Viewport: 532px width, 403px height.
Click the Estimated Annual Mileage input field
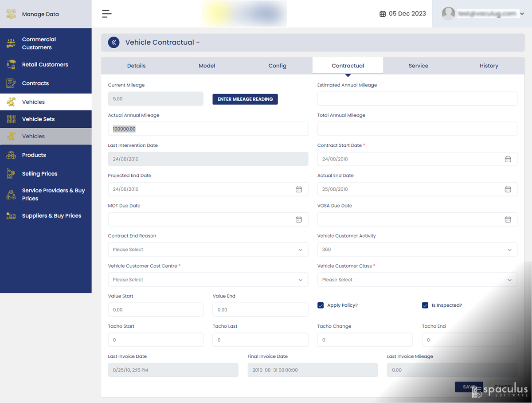coord(417,99)
